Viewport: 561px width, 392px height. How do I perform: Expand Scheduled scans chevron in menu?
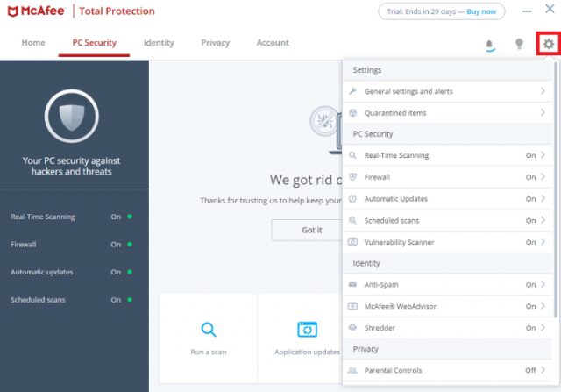coord(543,220)
